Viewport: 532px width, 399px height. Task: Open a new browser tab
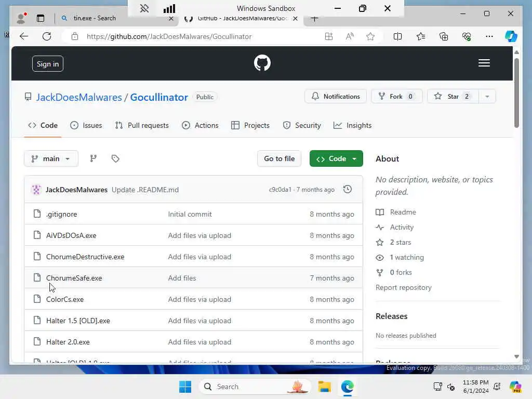(314, 19)
